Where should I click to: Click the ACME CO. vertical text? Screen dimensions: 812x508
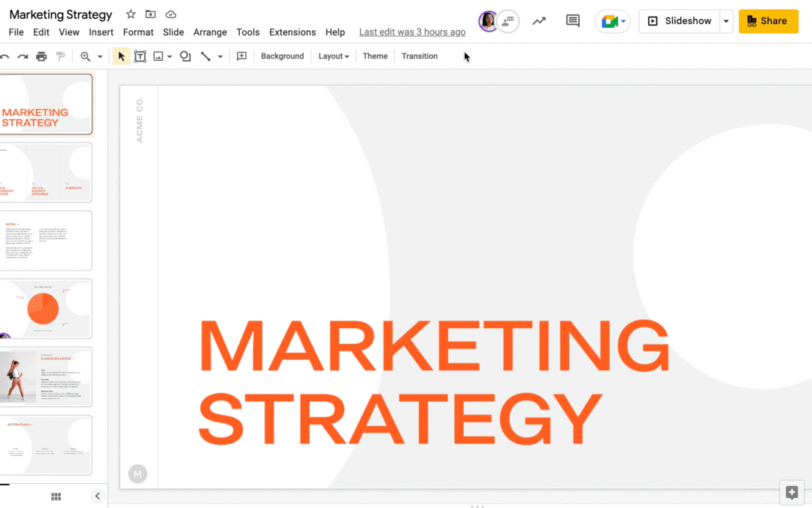click(x=139, y=119)
